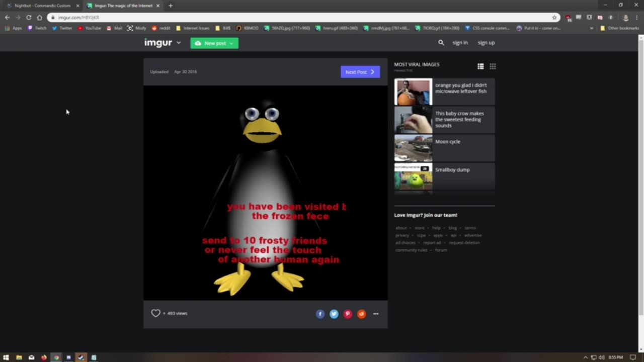Reload the page
This screenshot has width=644, height=362.
(x=29, y=18)
